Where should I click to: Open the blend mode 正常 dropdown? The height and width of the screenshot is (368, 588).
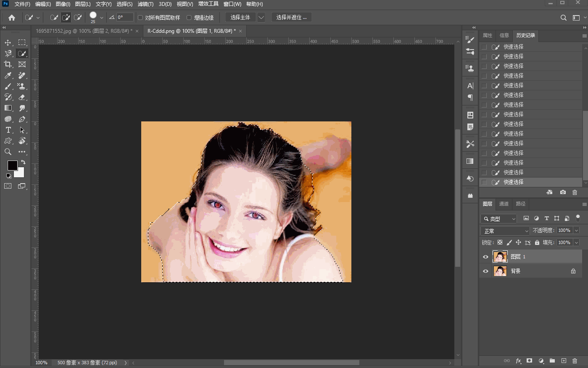505,231
